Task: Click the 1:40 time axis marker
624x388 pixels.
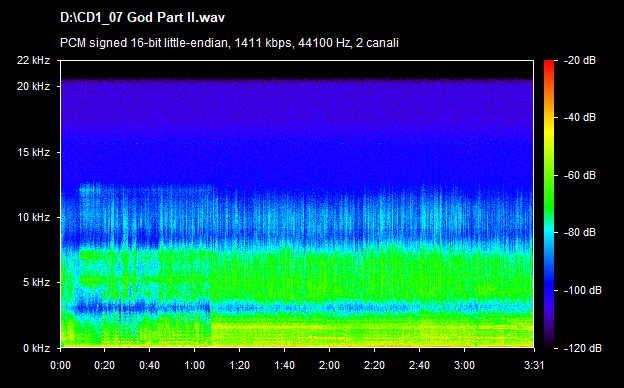Action: click(x=285, y=365)
